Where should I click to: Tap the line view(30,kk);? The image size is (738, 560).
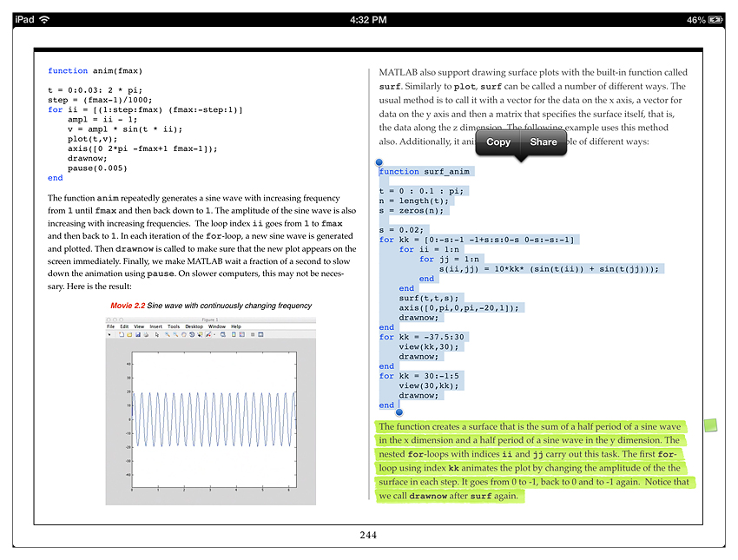coord(428,385)
